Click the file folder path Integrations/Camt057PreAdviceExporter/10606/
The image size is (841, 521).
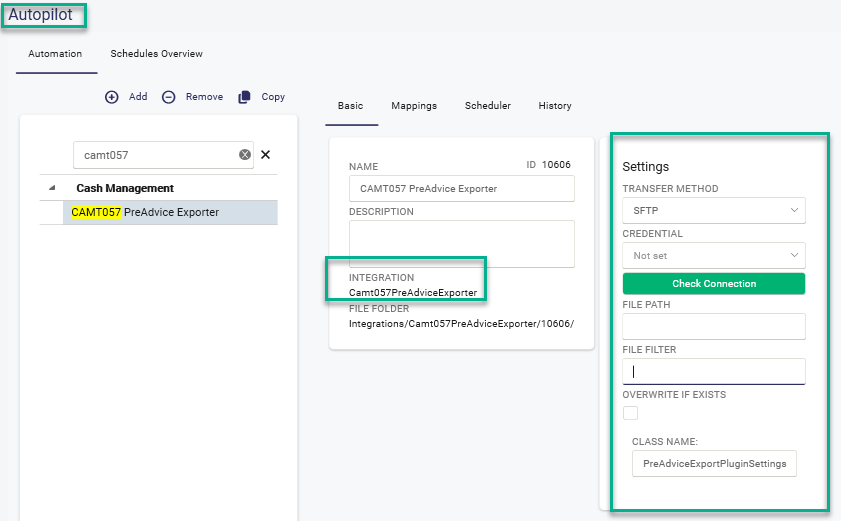click(461, 324)
